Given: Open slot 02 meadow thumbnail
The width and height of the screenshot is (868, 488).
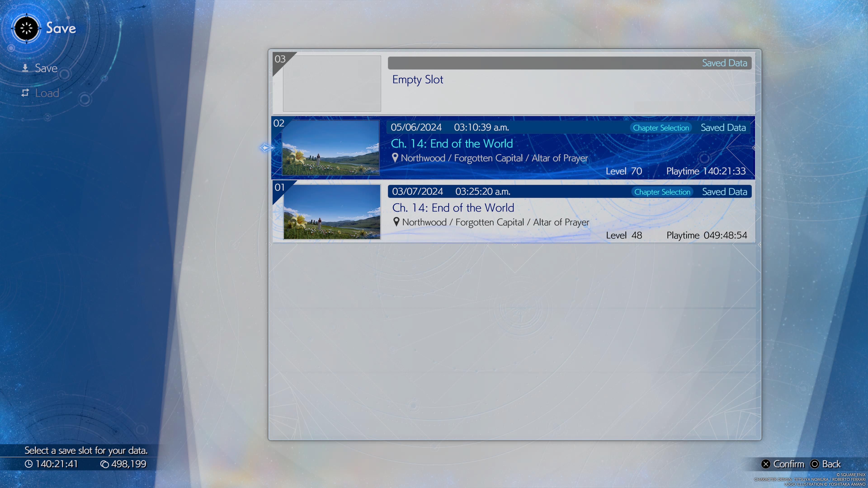Looking at the screenshot, I should (330, 148).
